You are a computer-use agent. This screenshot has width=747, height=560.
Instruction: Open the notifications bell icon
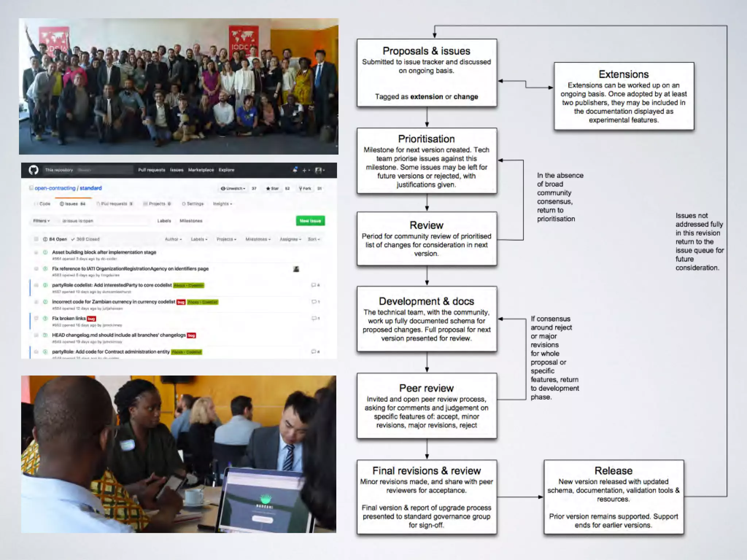[x=295, y=170]
